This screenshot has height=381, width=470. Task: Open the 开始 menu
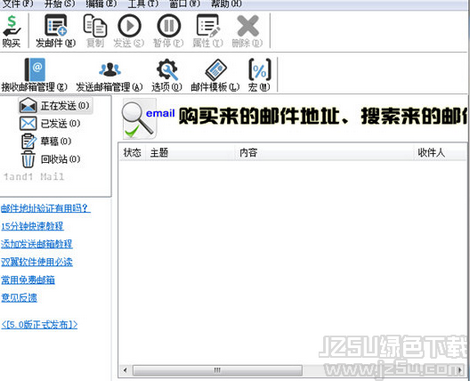point(60,4)
